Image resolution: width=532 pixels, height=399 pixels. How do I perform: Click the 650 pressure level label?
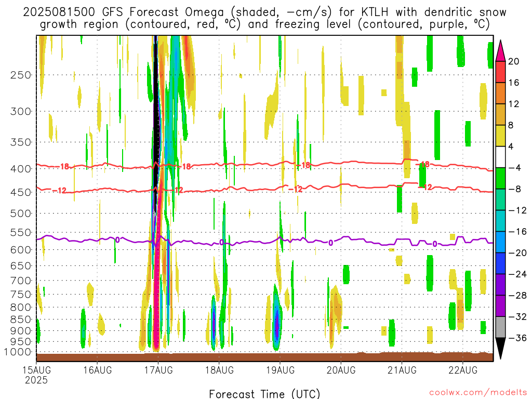[21, 265]
